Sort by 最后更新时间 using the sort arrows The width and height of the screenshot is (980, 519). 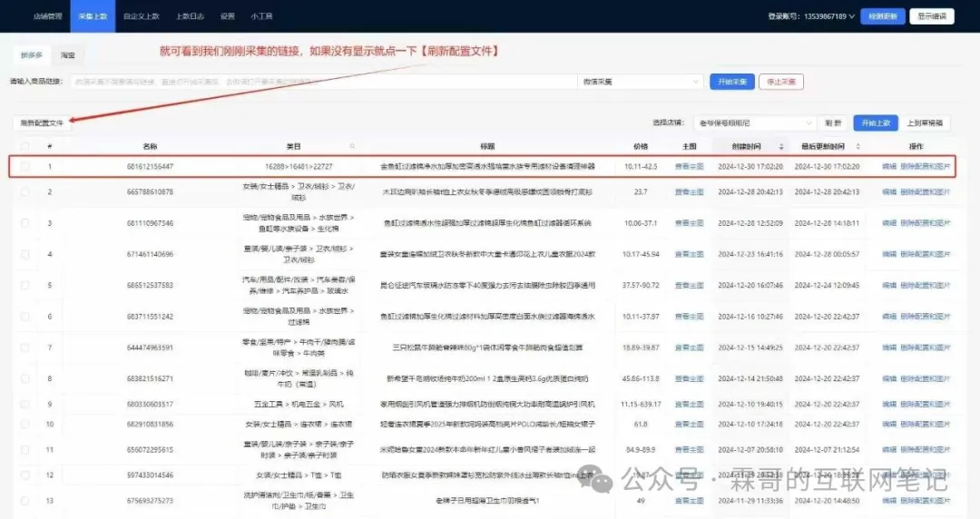pos(858,147)
